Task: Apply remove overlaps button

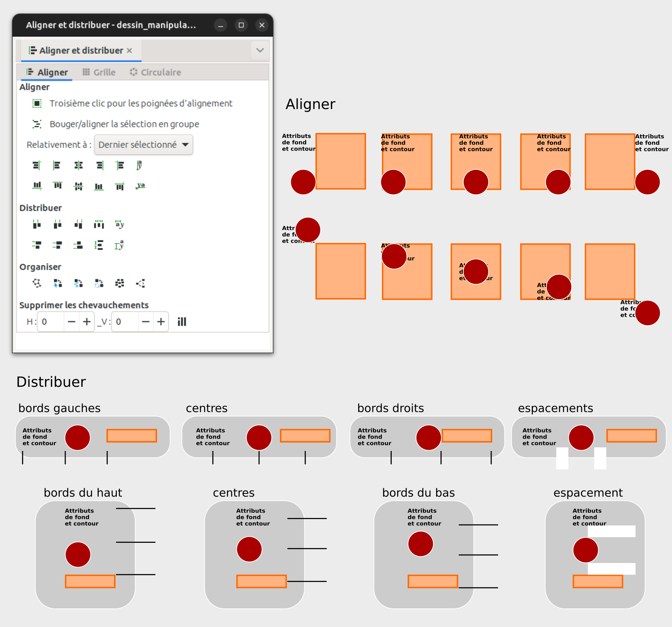Action: (182, 322)
